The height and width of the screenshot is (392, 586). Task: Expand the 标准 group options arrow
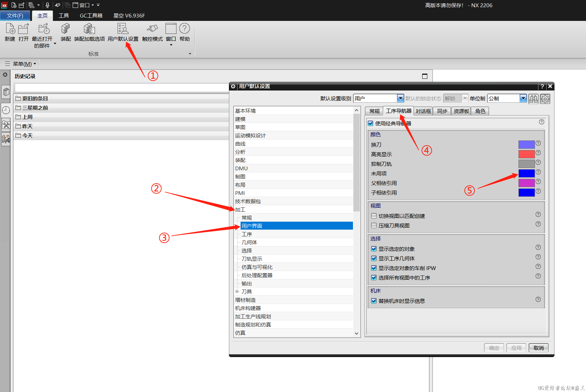click(190, 54)
